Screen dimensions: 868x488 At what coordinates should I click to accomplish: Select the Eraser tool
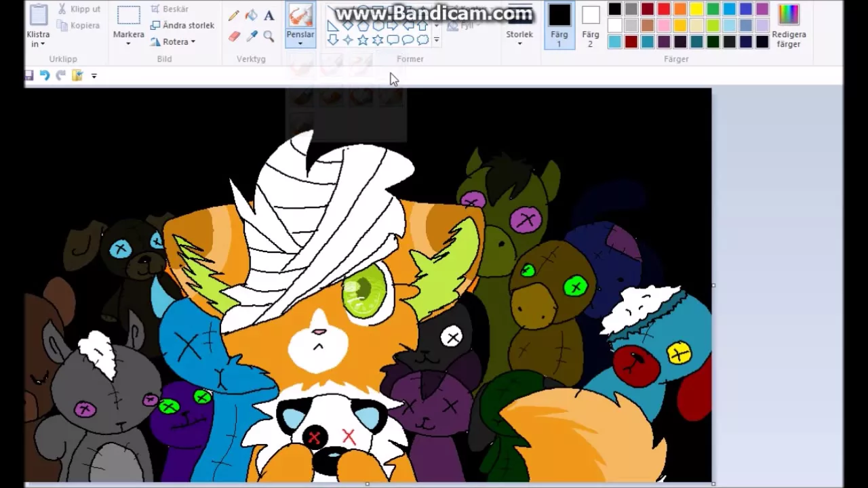(234, 36)
